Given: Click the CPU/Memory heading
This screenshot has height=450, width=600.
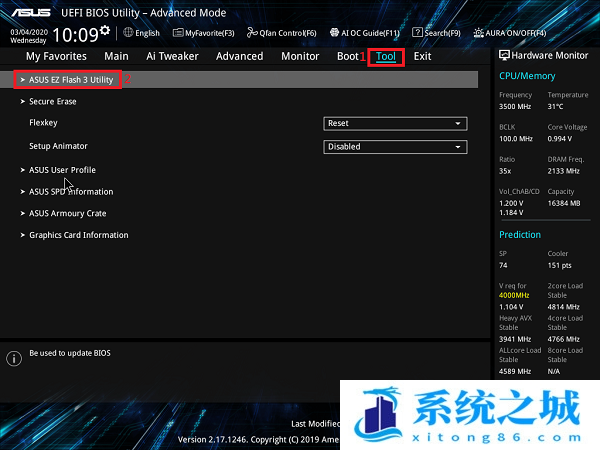Looking at the screenshot, I should [x=527, y=76].
